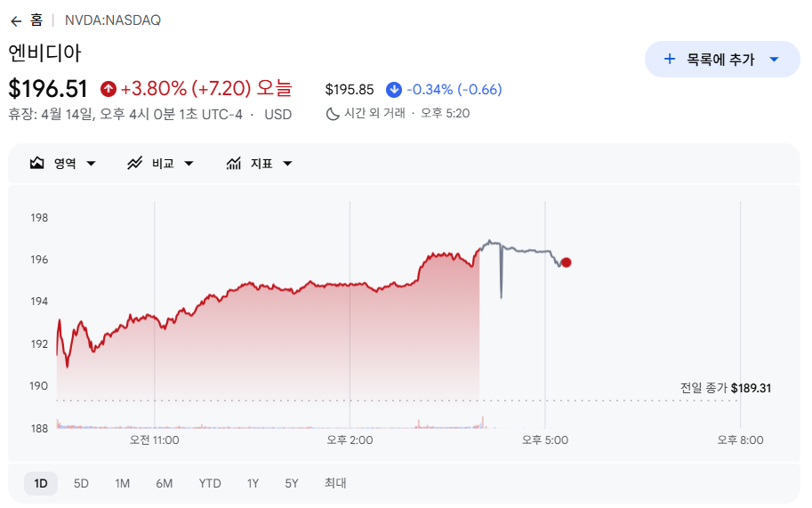Switch to the 5D time range
Screen dimensions: 812x508
coord(81,484)
